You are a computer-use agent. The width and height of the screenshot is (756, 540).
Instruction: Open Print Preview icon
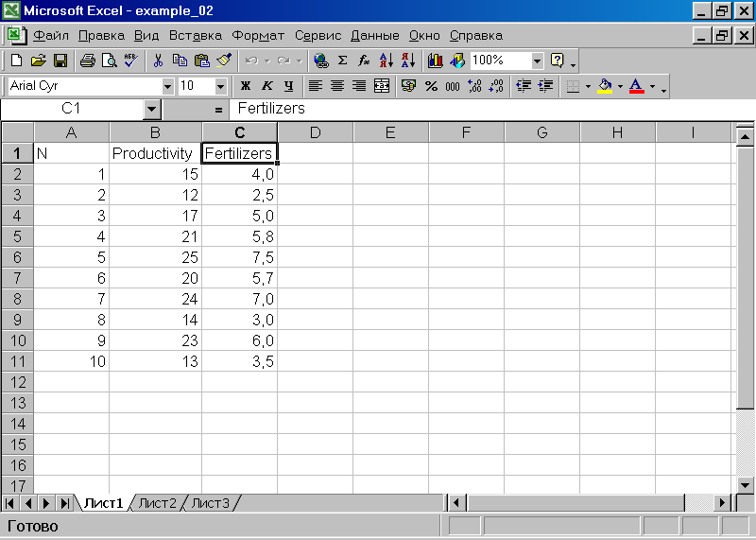110,61
